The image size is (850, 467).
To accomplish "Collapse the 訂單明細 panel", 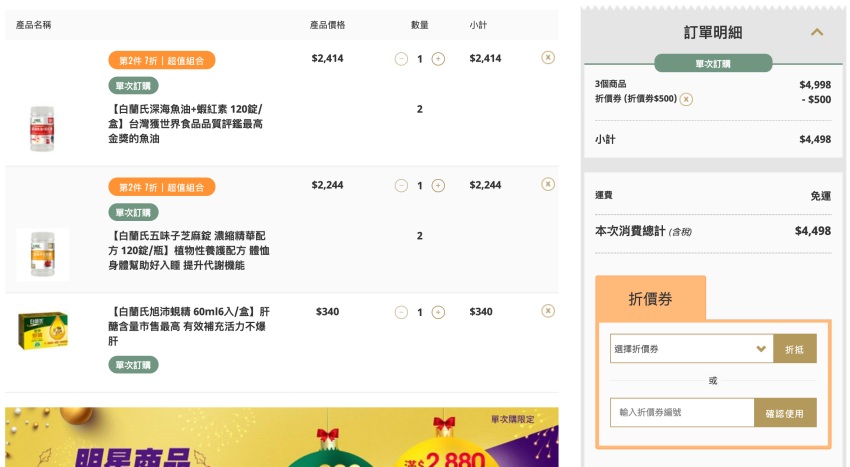I will [817, 32].
